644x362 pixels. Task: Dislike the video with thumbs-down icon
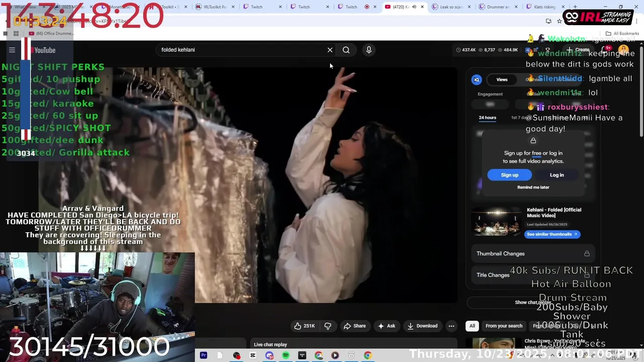coord(328,326)
